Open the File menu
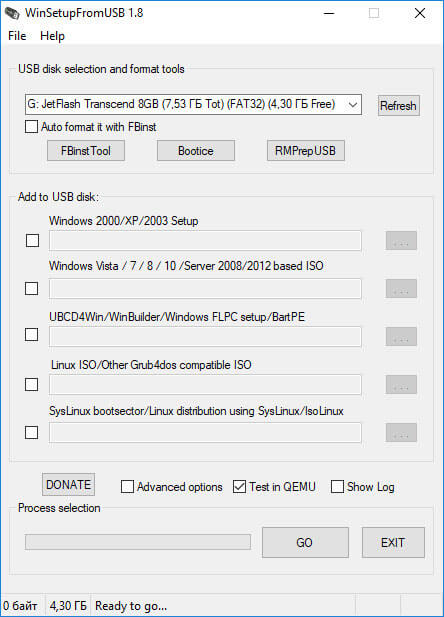 click(x=17, y=36)
